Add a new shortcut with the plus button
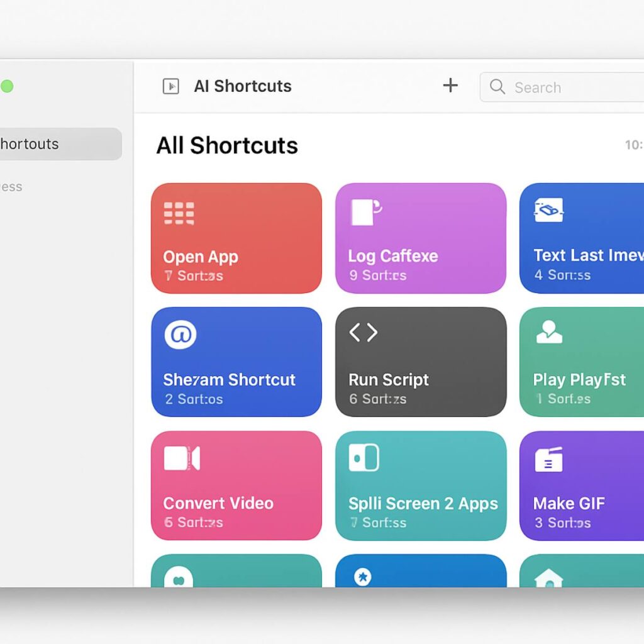Viewport: 644px width, 644px height. [450, 86]
